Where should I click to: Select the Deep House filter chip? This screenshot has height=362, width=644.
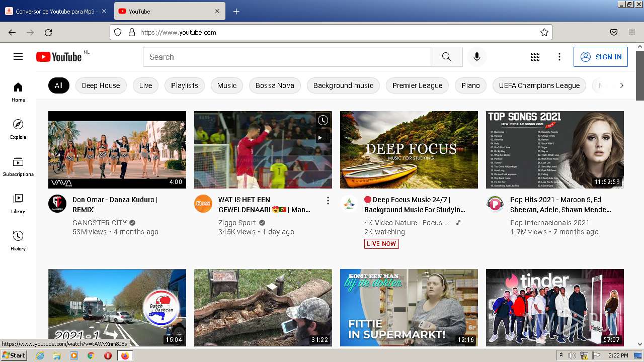click(x=101, y=85)
